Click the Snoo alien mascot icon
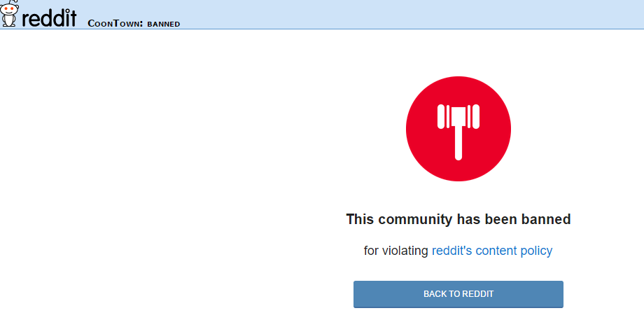This screenshot has height=334, width=644. 9,13
